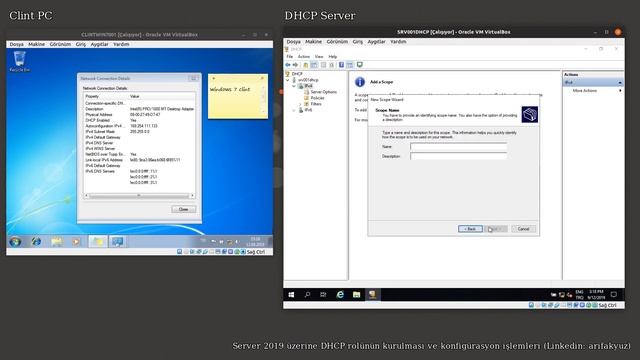
Task: Click Back button in New Scope Wizard
Action: coord(470,229)
